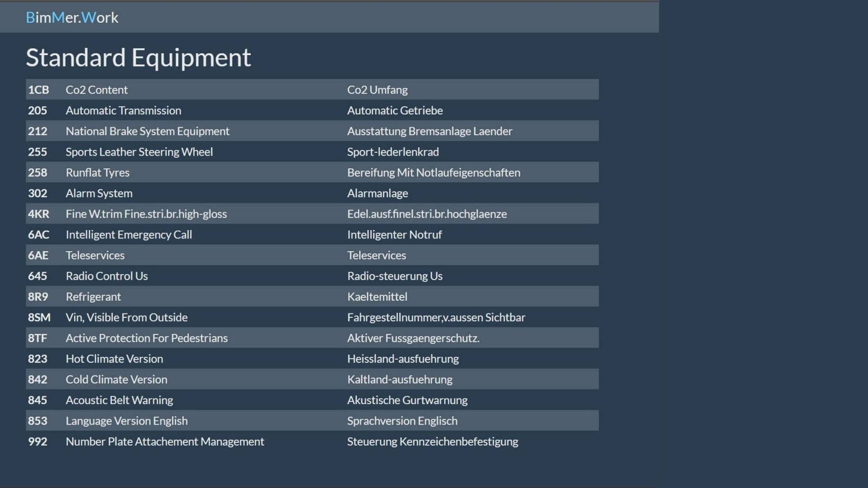Viewport: 868px width, 488px height.
Task: Click Radio-steuerung Us German description
Action: (394, 276)
